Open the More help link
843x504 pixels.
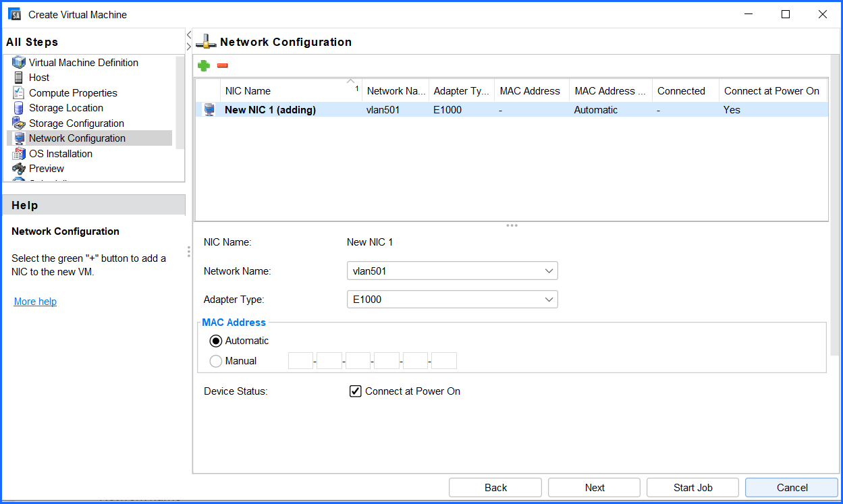click(x=35, y=302)
